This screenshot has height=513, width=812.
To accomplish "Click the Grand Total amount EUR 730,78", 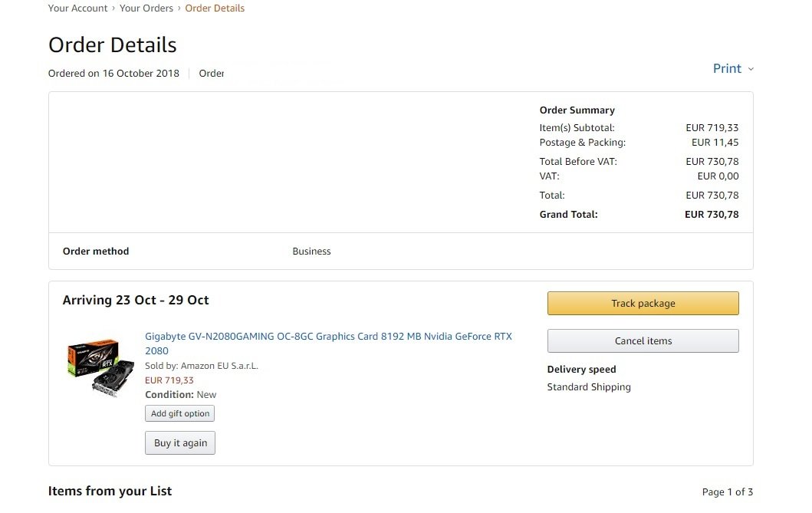I will pyautogui.click(x=711, y=215).
